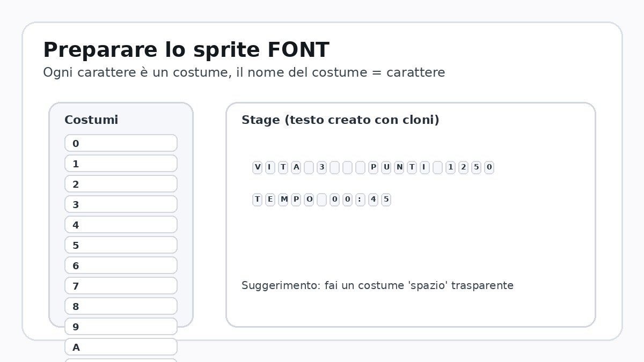Click the O tile in TEMPO
This screenshot has width=644, height=362.
(309, 200)
